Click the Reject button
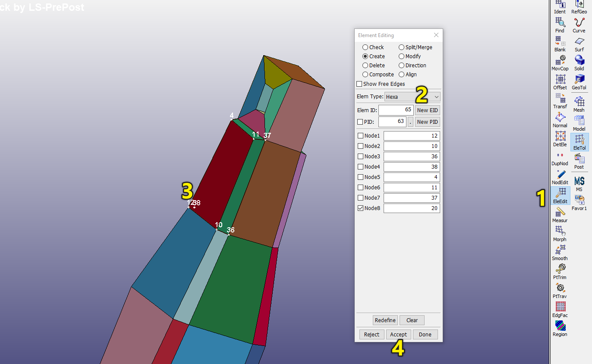 (x=372, y=335)
